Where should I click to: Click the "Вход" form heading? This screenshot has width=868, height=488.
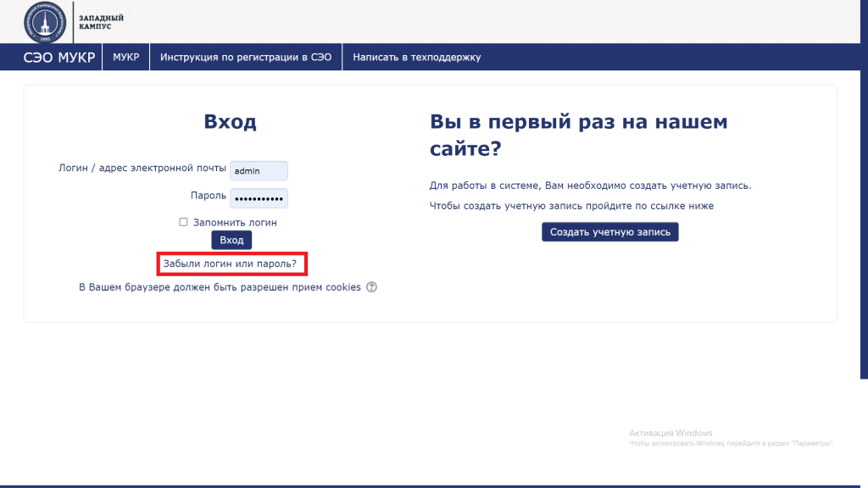(229, 121)
